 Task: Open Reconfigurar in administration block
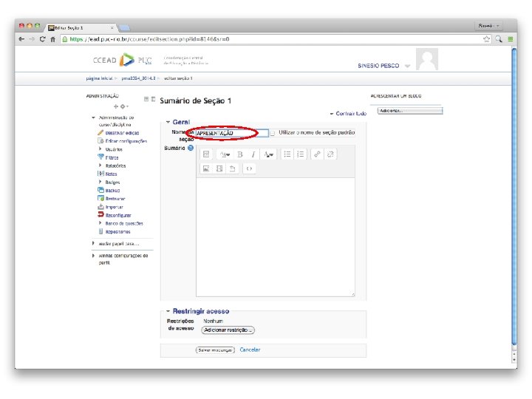pyautogui.click(x=118, y=216)
